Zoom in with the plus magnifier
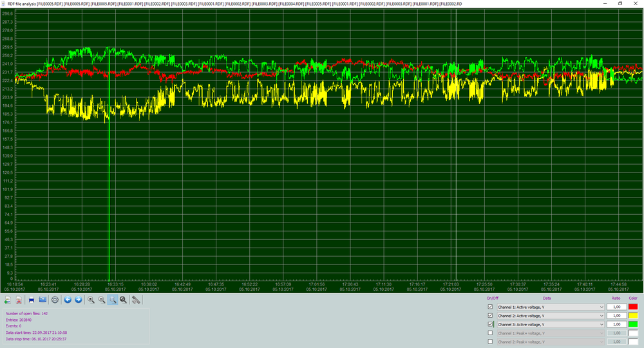This screenshot has height=348, width=644. (91, 300)
